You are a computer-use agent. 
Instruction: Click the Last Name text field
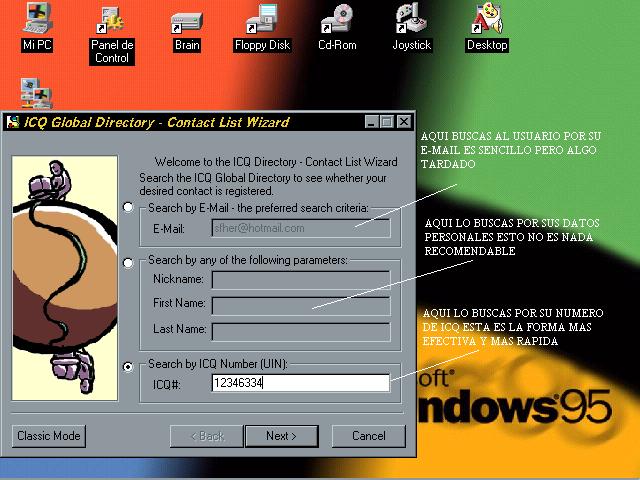(x=301, y=331)
